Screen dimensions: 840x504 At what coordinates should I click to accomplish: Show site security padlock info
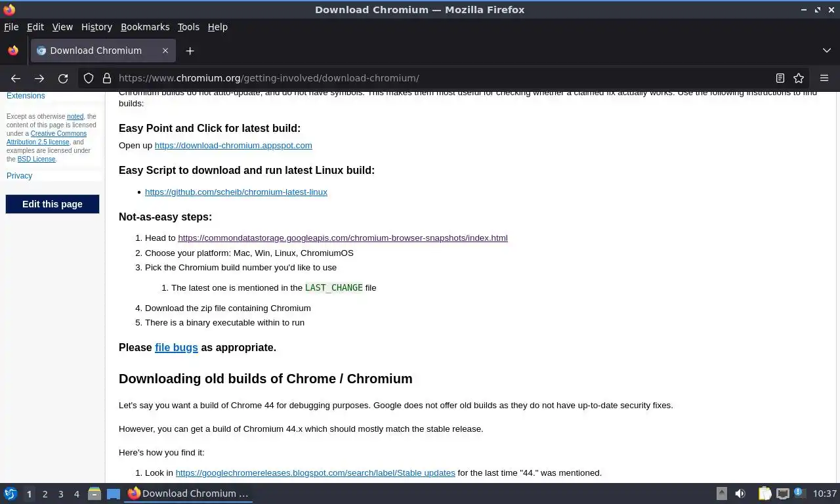coord(107,78)
